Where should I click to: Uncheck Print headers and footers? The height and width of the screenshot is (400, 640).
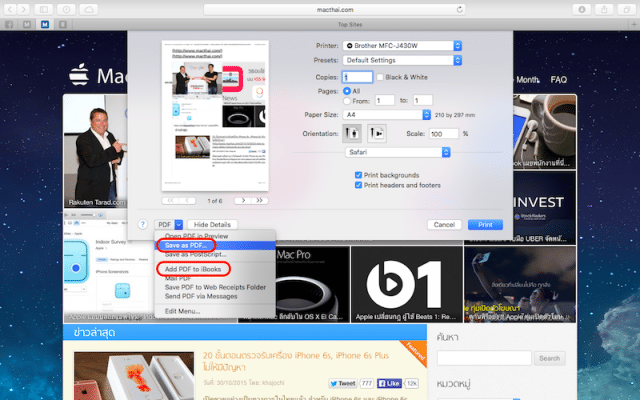(x=359, y=184)
